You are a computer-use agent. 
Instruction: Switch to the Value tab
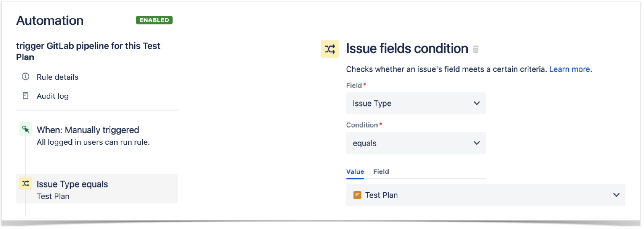(x=355, y=172)
